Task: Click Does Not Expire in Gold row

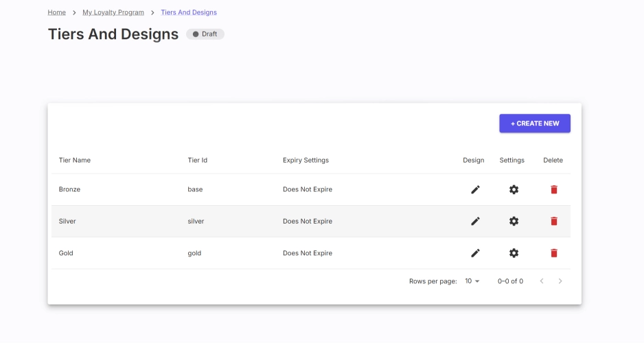Action: click(308, 253)
